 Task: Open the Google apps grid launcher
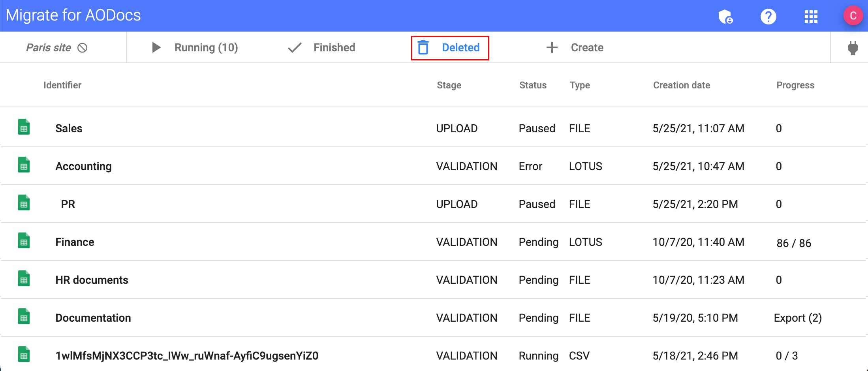[x=811, y=17]
